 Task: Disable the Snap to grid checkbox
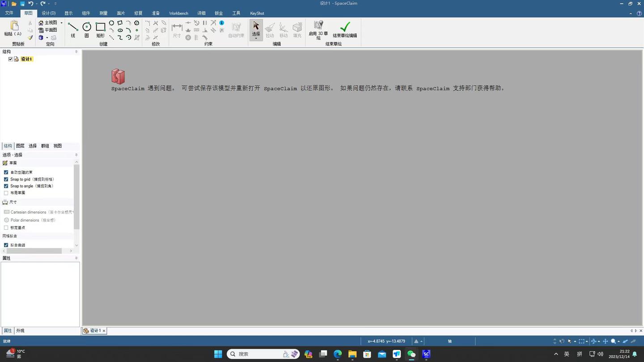[5, 179]
